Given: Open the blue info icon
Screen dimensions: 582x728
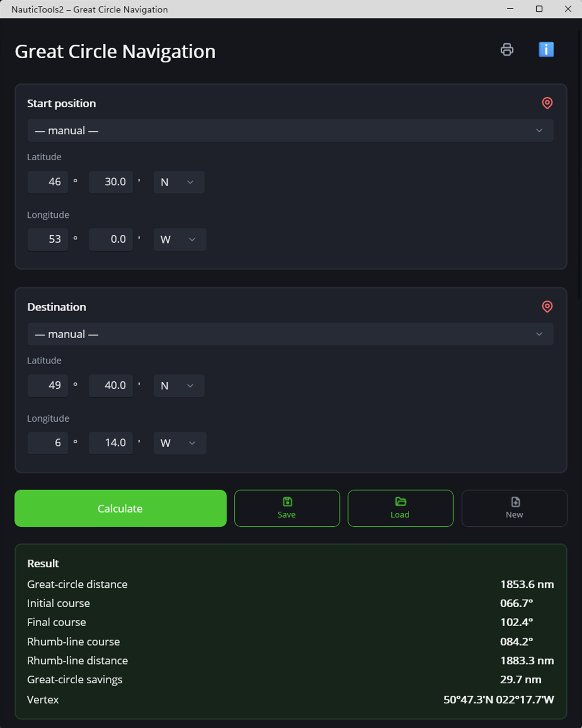Looking at the screenshot, I should [546, 50].
